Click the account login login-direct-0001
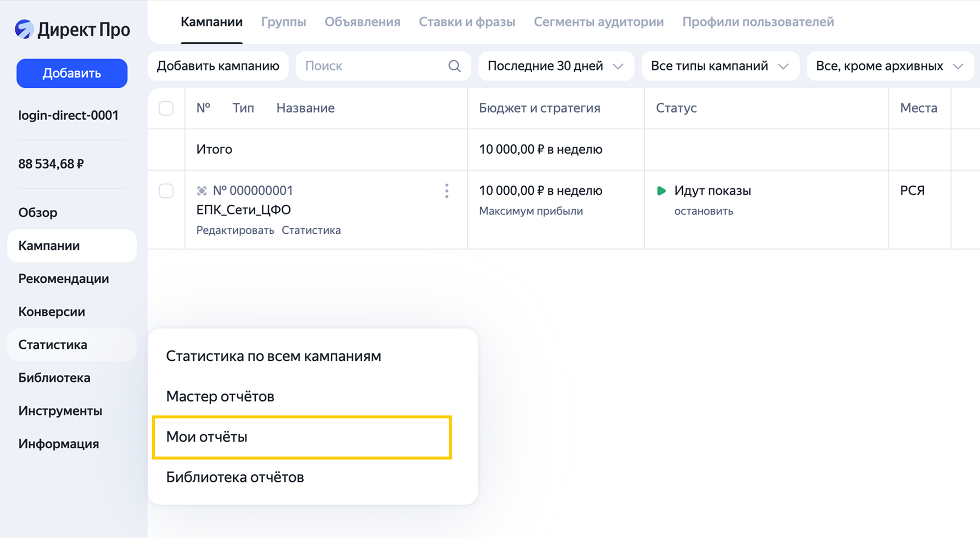Viewport: 980px width, 538px height. tap(69, 115)
